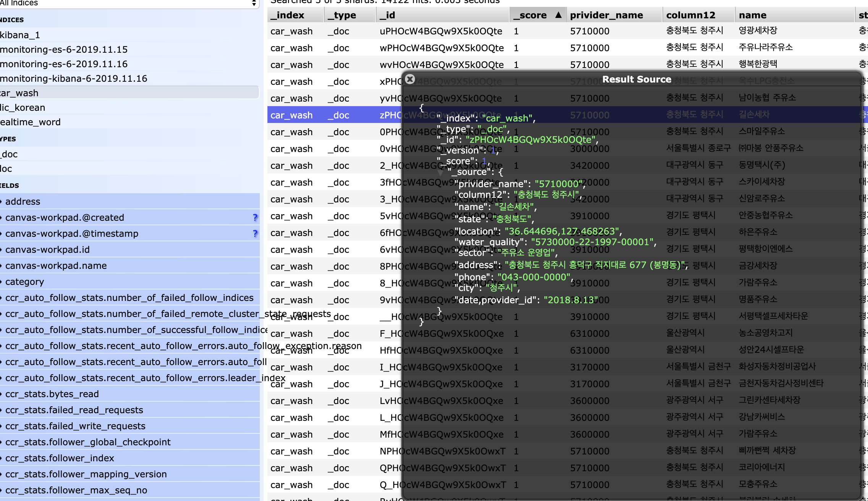This screenshot has height=501, width=868.
Task: Open row with id wvHOcW4BGQw9X5k0OQte
Action: tap(441, 65)
